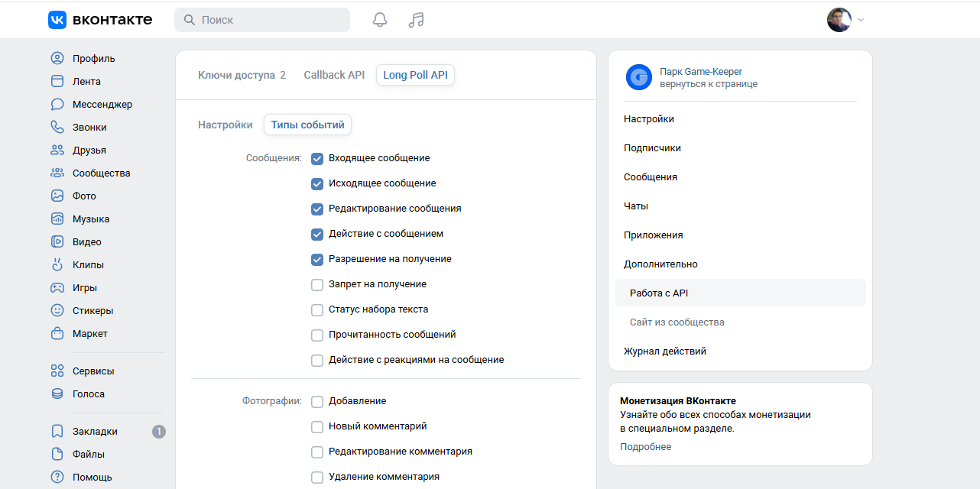Go to Calls in the sidebar
980x489 pixels.
pos(89,128)
